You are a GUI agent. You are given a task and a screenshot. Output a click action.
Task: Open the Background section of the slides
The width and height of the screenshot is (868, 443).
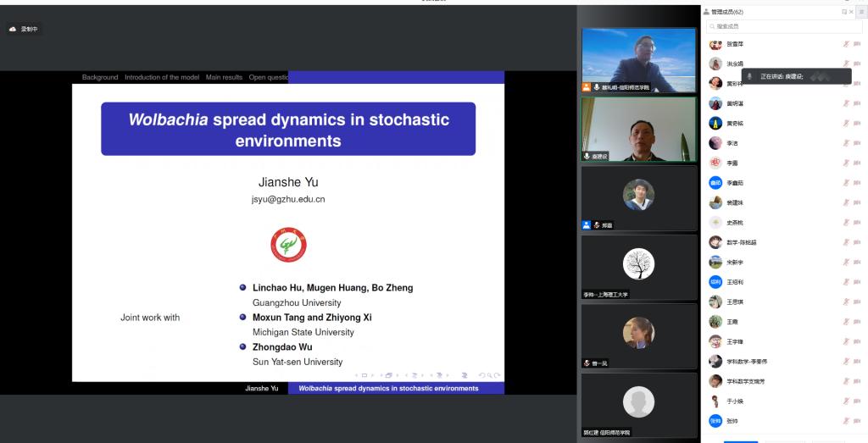click(x=100, y=77)
